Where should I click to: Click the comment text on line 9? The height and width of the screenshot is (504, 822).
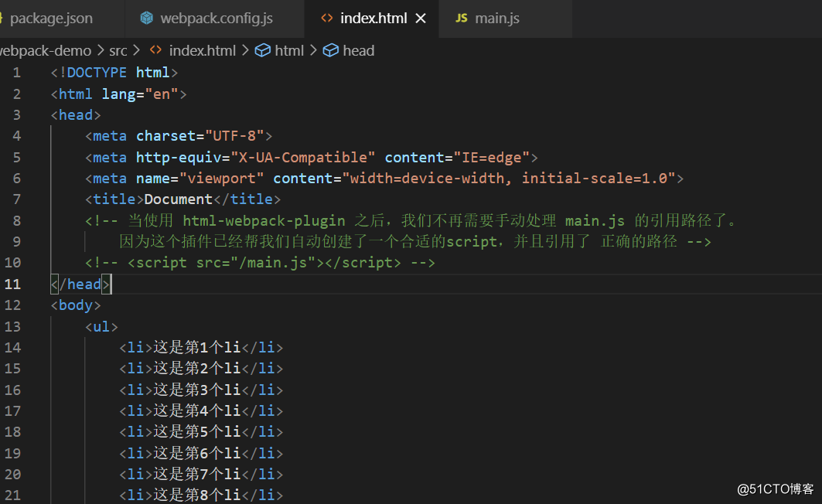click(415, 241)
